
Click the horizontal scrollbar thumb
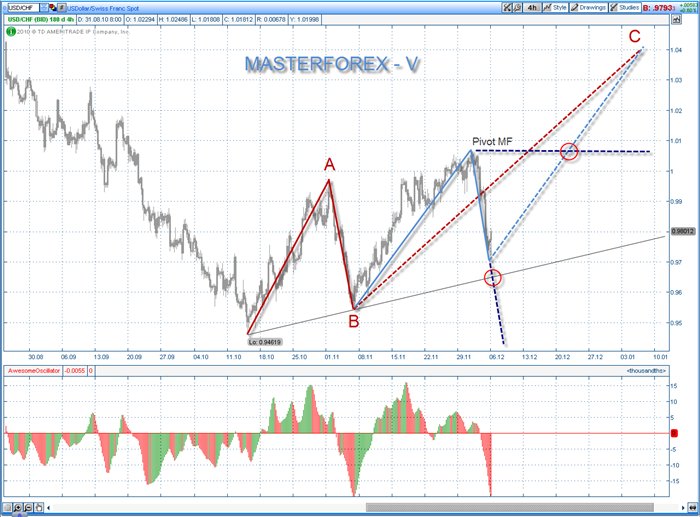(509, 508)
